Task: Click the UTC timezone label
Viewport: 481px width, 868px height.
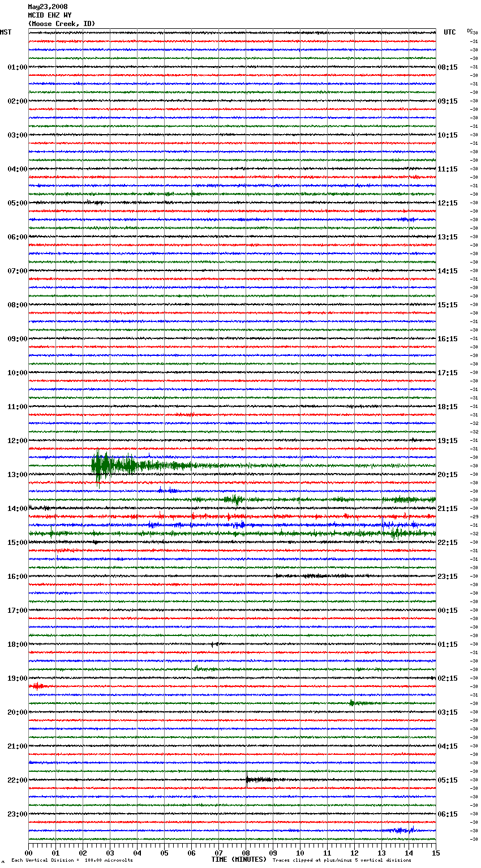Action: point(450,32)
